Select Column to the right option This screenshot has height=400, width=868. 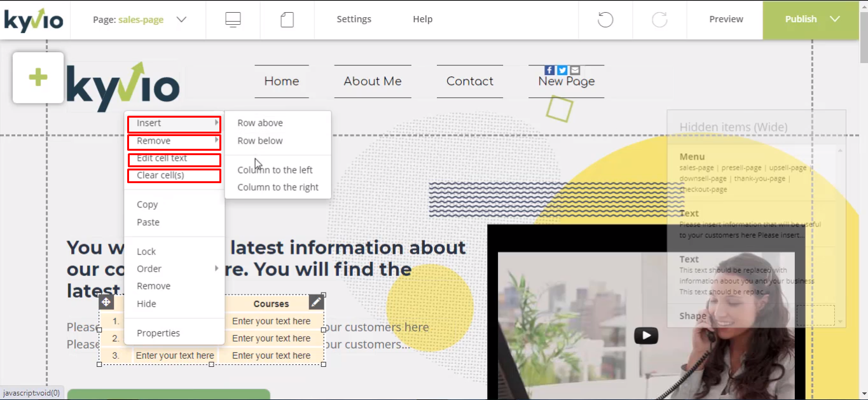(278, 188)
